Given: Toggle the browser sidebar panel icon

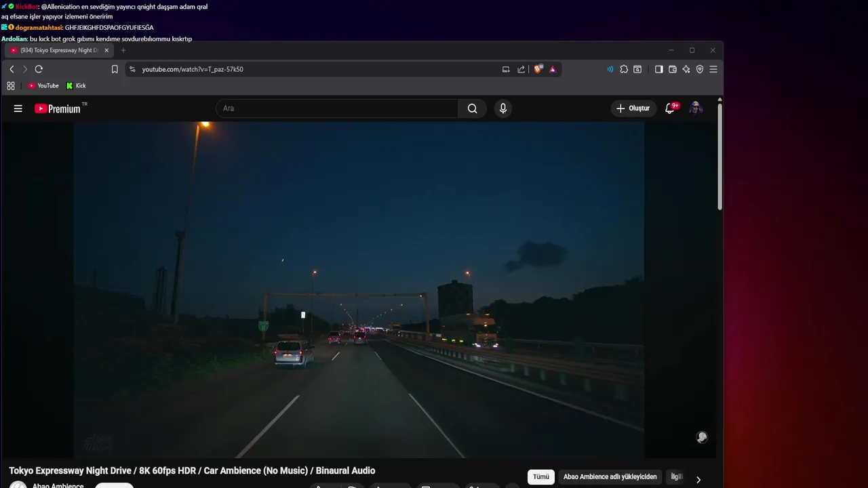Looking at the screenshot, I should [658, 69].
